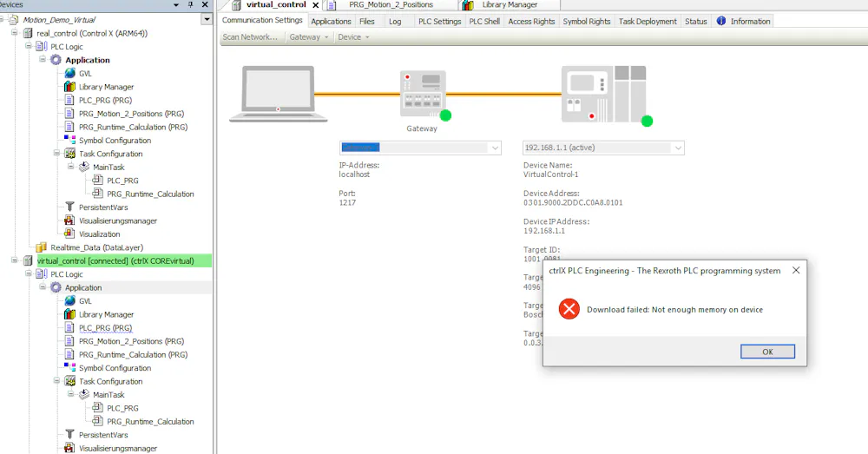Switch to the Files tab
Screen dimensions: 868x454
click(366, 21)
